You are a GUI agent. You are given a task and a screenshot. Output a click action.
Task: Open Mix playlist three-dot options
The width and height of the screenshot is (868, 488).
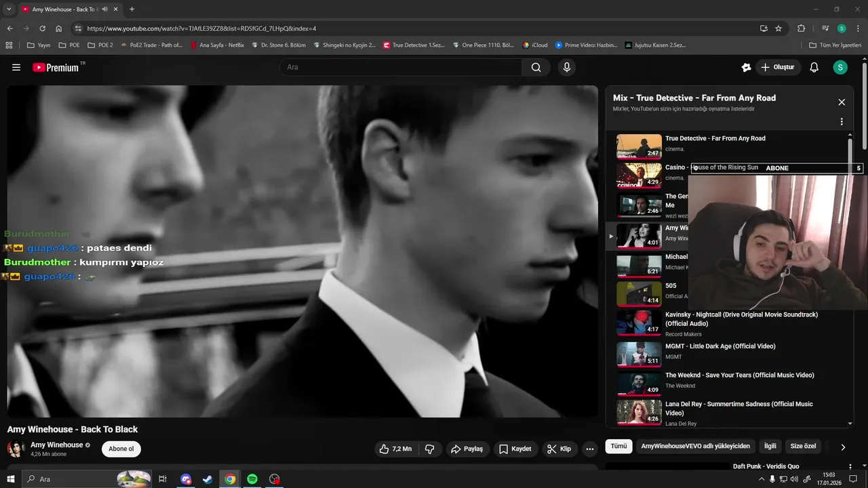pyautogui.click(x=842, y=122)
